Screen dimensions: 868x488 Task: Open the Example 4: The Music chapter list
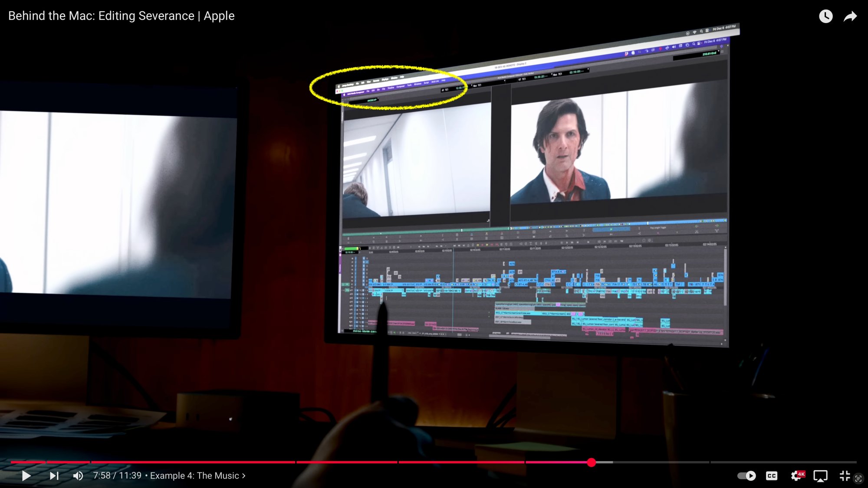194,476
